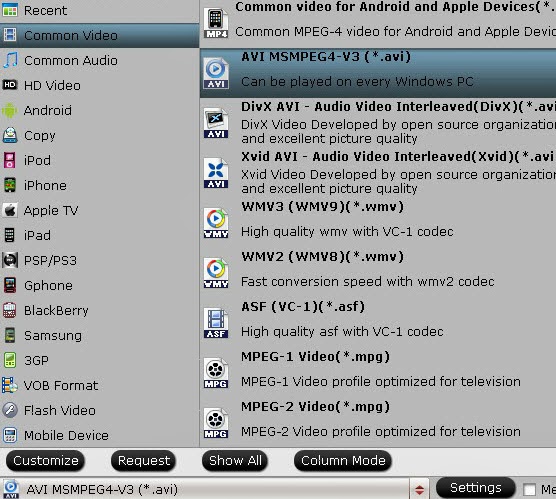The image size is (556, 499).
Task: Click the HD Video icon
Action: (10, 85)
